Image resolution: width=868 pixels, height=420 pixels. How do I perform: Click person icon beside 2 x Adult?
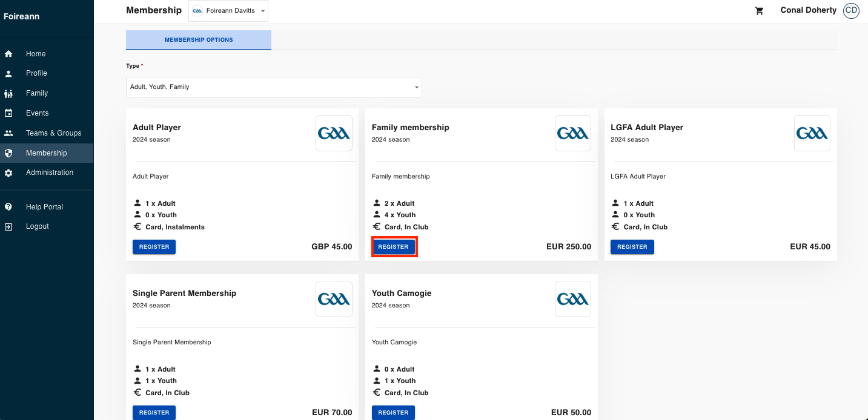[x=377, y=203]
